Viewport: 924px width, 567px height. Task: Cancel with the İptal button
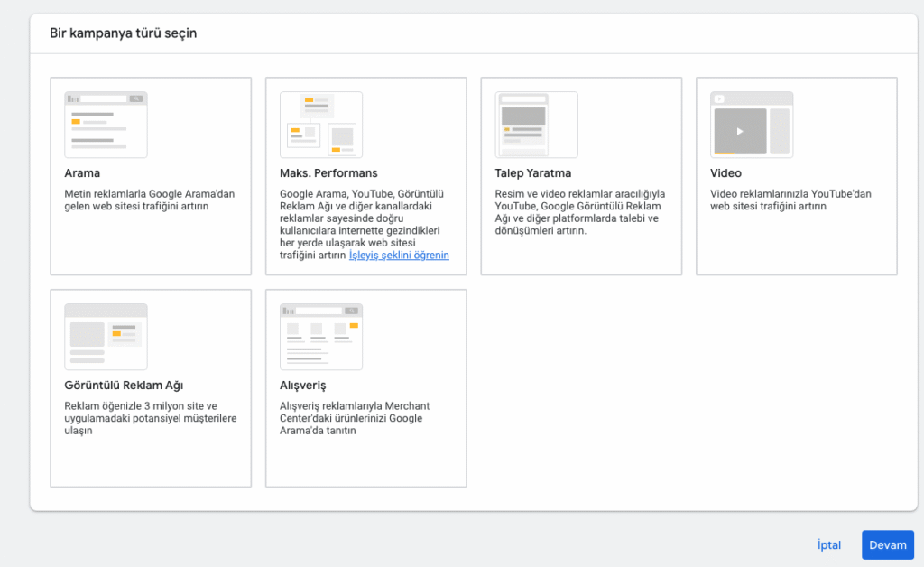point(828,545)
